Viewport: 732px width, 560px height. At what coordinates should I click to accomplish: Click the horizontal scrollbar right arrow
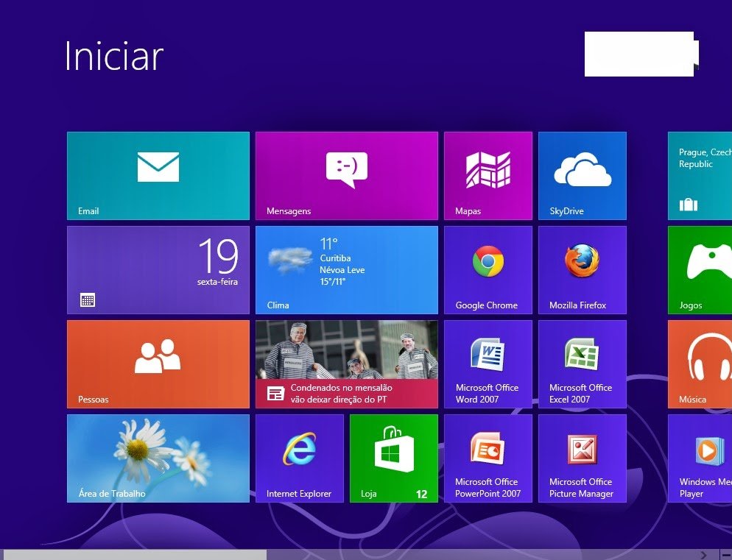pyautogui.click(x=703, y=555)
